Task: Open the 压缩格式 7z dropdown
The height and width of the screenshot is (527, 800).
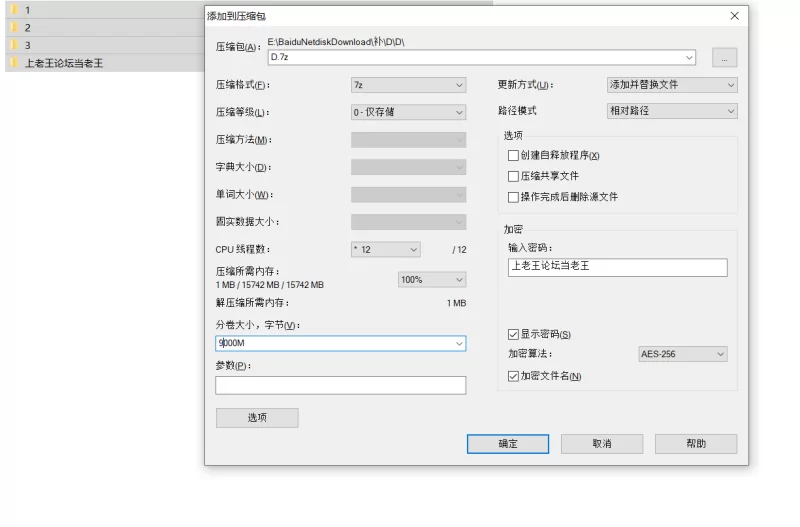Action: (408, 85)
